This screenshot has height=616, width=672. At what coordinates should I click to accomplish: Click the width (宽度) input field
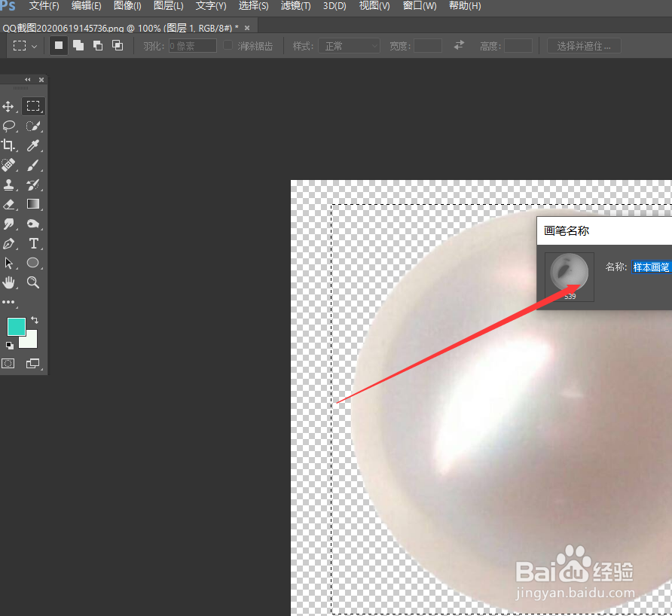(x=427, y=46)
